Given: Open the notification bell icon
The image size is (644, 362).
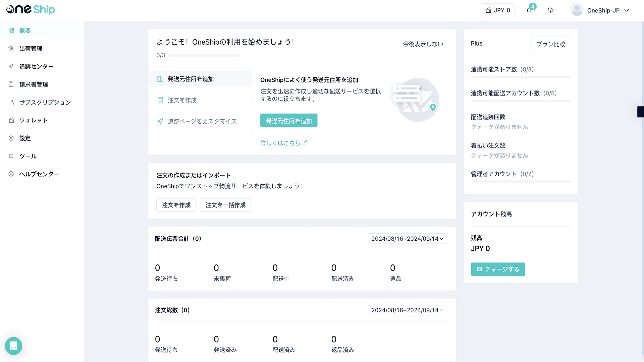Looking at the screenshot, I should click(x=529, y=10).
